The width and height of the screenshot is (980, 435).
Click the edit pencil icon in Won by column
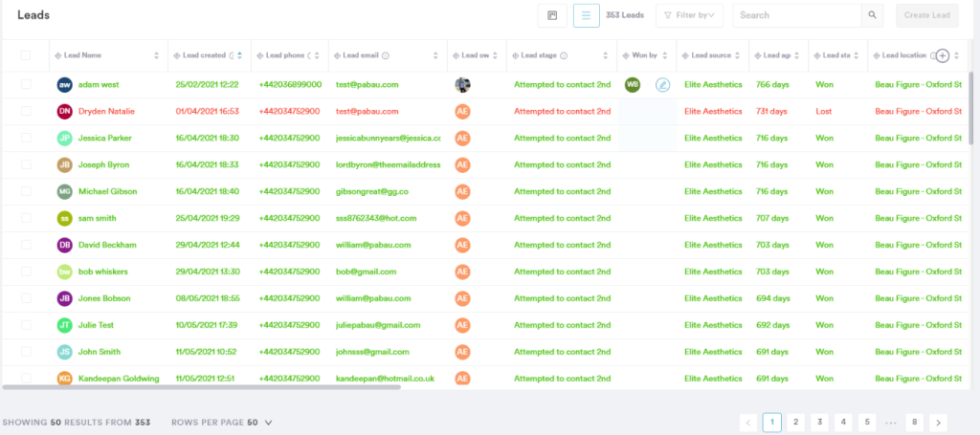[663, 85]
